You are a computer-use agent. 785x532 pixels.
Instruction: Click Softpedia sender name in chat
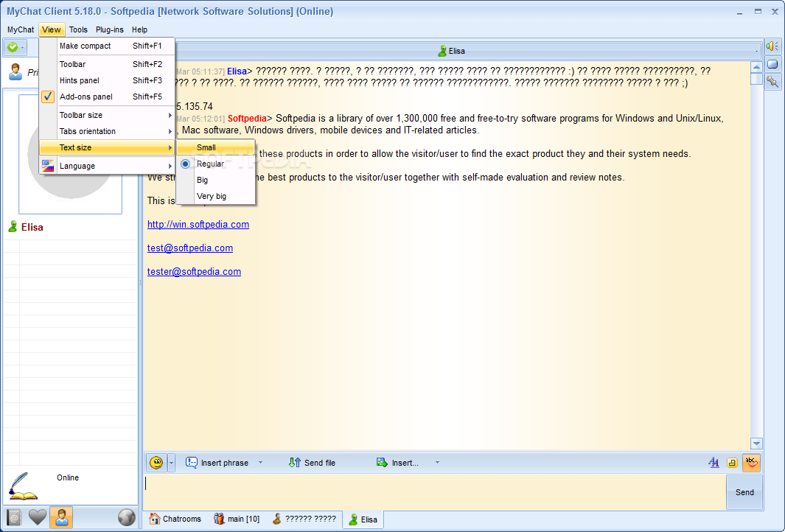point(247,119)
